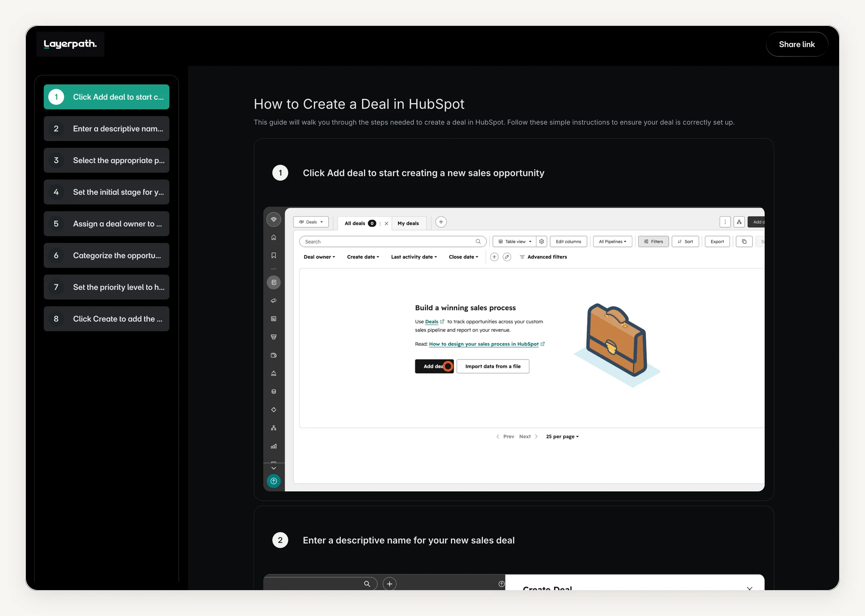Go to step 6 Categorize the opportunity
Screen dimensions: 865x616
tap(107, 255)
